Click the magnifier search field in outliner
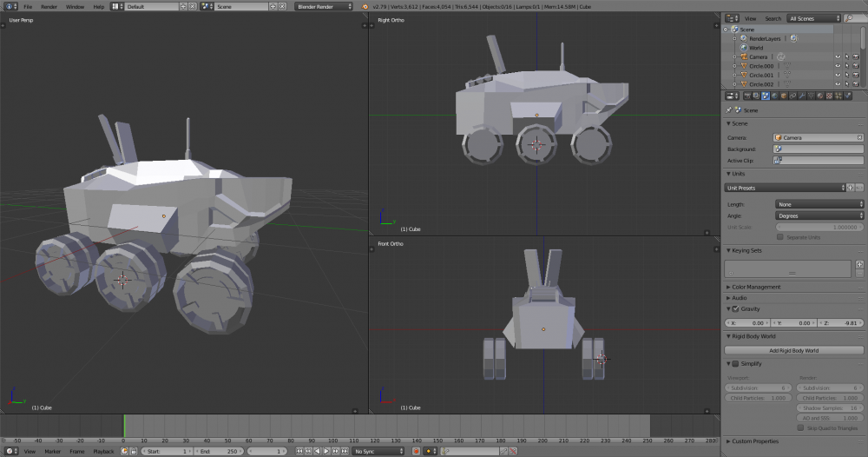This screenshot has height=457, width=868. pyautogui.click(x=855, y=18)
